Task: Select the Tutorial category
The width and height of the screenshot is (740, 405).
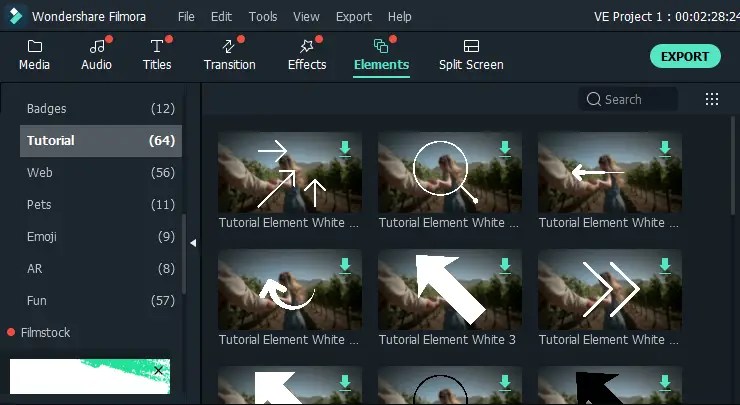Action: (101, 141)
